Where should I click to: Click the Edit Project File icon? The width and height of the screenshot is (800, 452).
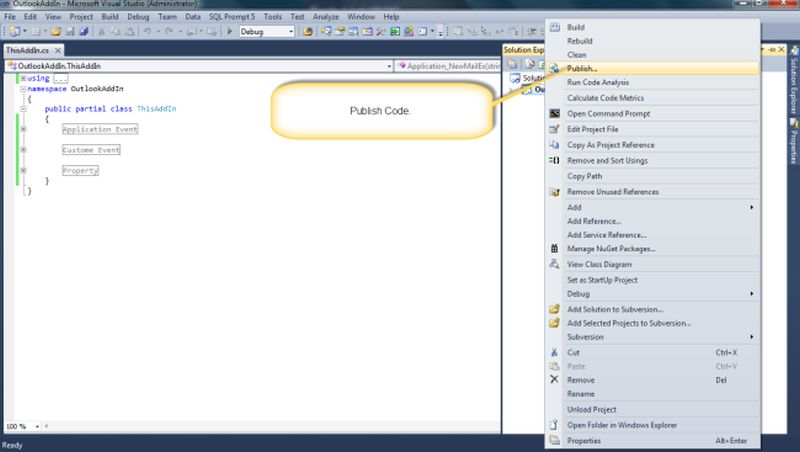[555, 129]
